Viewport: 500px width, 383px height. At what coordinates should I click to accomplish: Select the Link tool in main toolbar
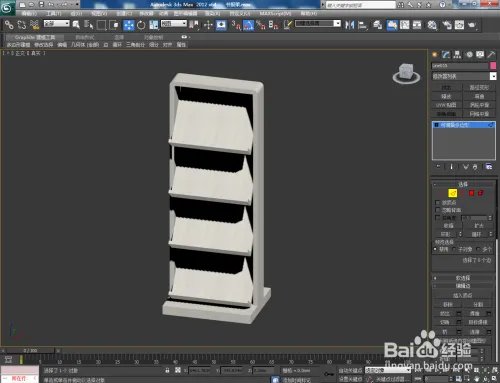pyautogui.click(x=9, y=25)
